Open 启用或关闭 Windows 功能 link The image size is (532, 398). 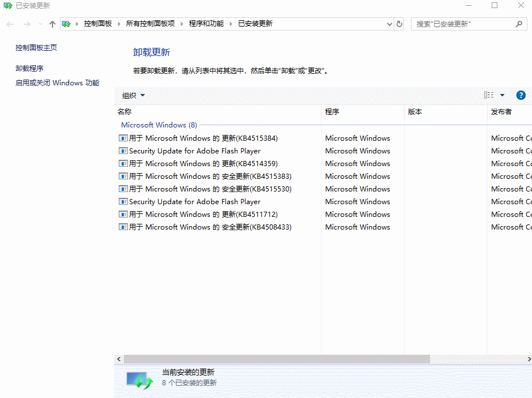57,83
